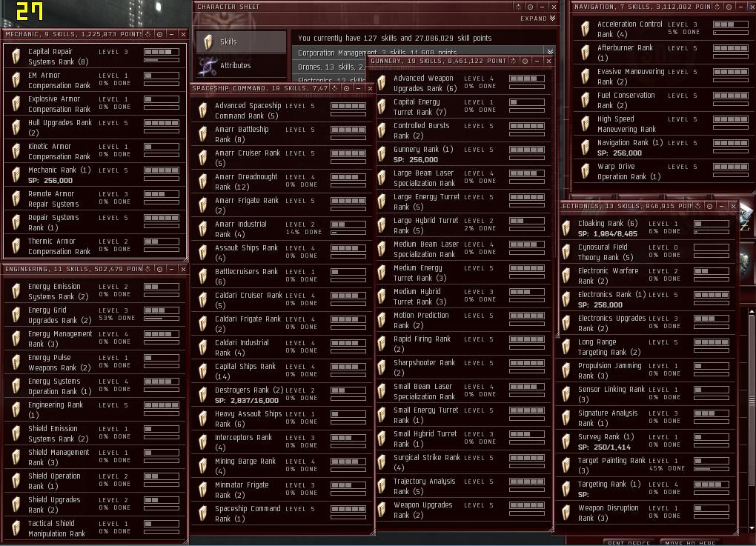
Task: Click the Tactical Shield Manipulation skill book icon
Action: click(x=16, y=528)
